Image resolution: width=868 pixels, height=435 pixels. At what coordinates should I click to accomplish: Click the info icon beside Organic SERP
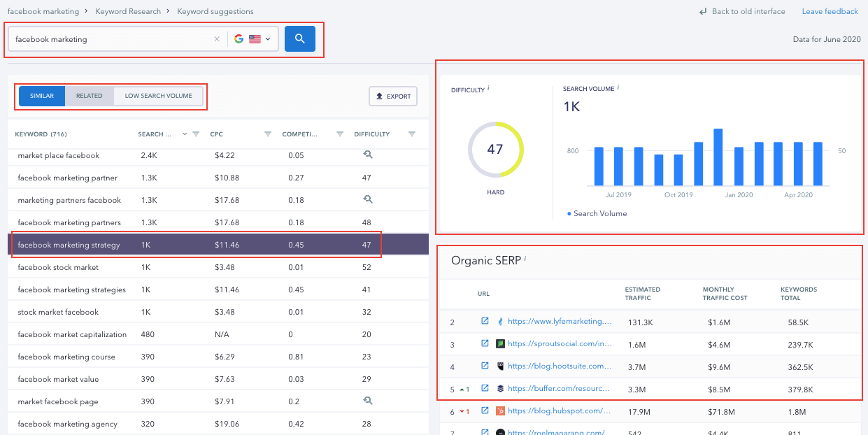(x=525, y=259)
